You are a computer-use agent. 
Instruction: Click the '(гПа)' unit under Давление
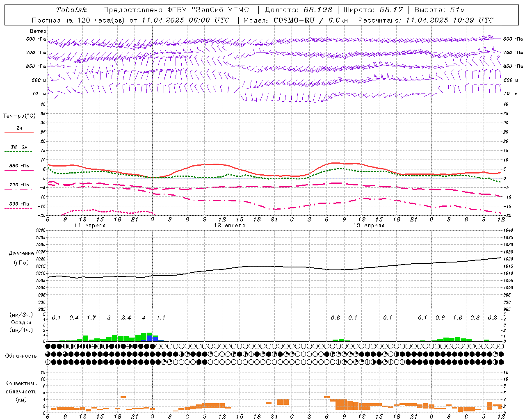point(21,262)
